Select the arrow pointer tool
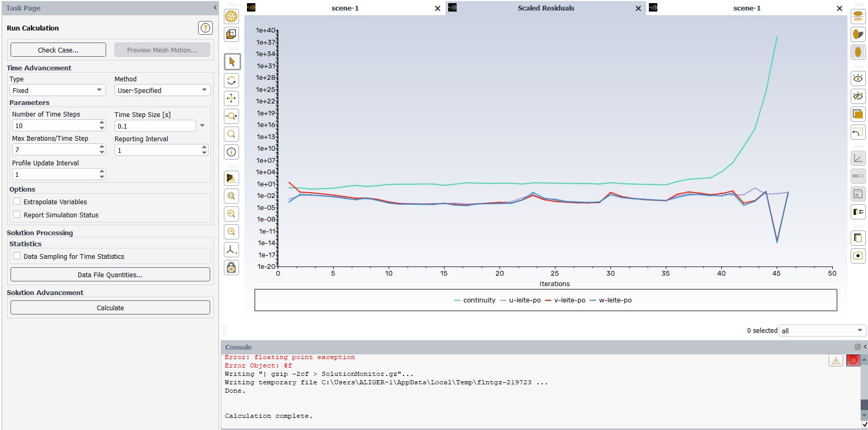The width and height of the screenshot is (868, 430). (232, 62)
